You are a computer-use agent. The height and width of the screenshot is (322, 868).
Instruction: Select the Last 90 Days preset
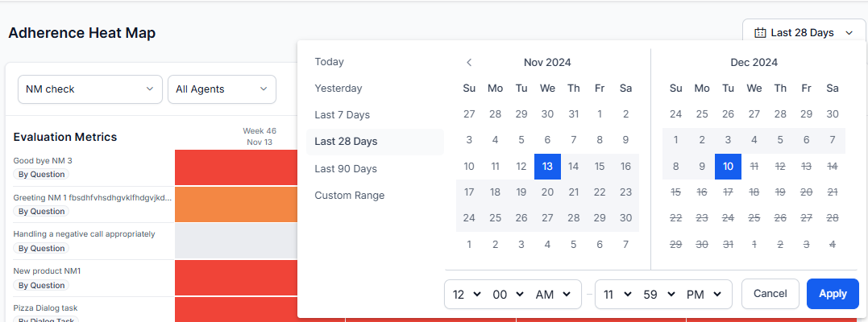pos(346,169)
